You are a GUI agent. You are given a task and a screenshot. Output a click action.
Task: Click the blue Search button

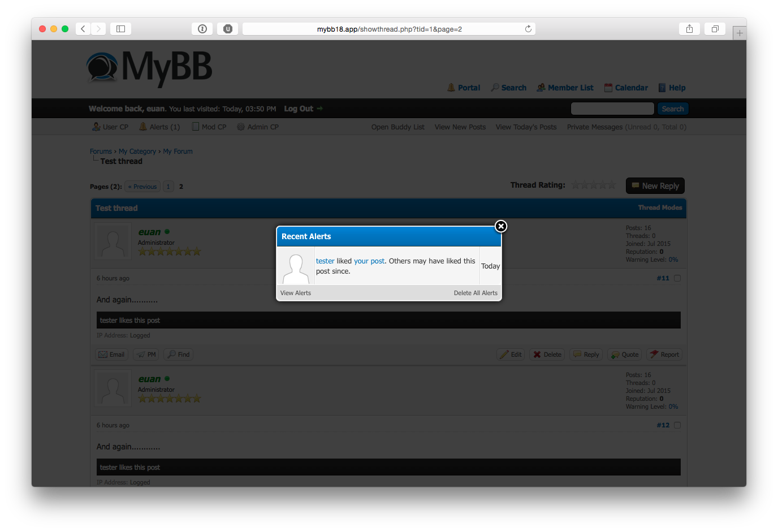point(673,109)
